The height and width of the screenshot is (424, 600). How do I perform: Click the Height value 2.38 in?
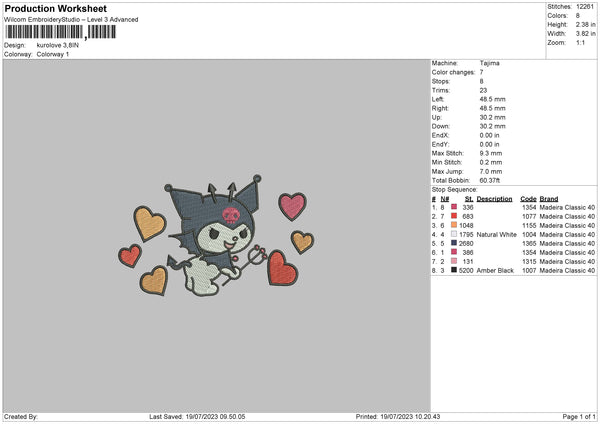click(x=586, y=24)
